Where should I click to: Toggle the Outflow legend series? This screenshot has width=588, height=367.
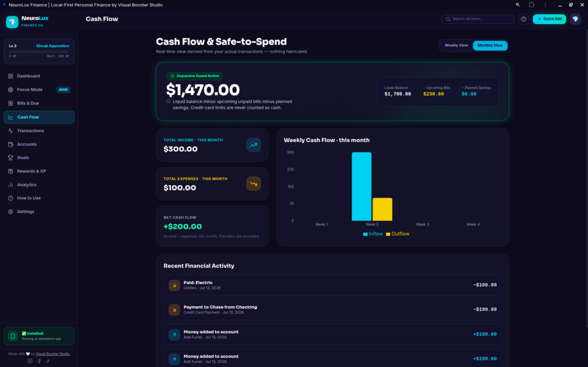(397, 234)
